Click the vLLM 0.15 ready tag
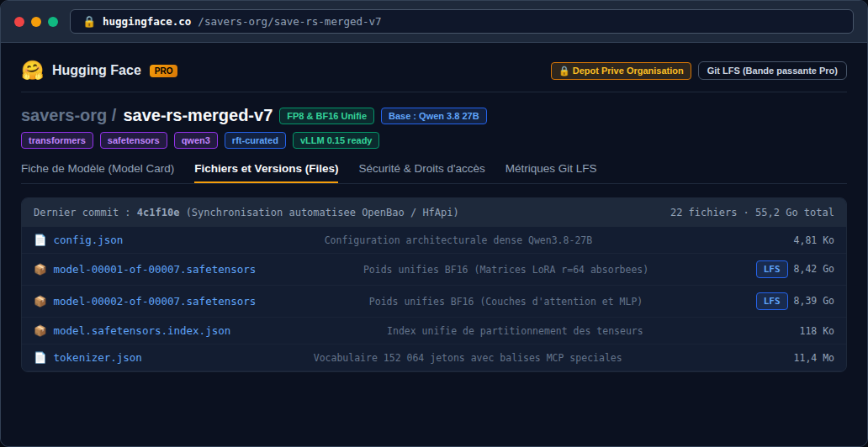The width and height of the screenshot is (868, 447). [336, 140]
